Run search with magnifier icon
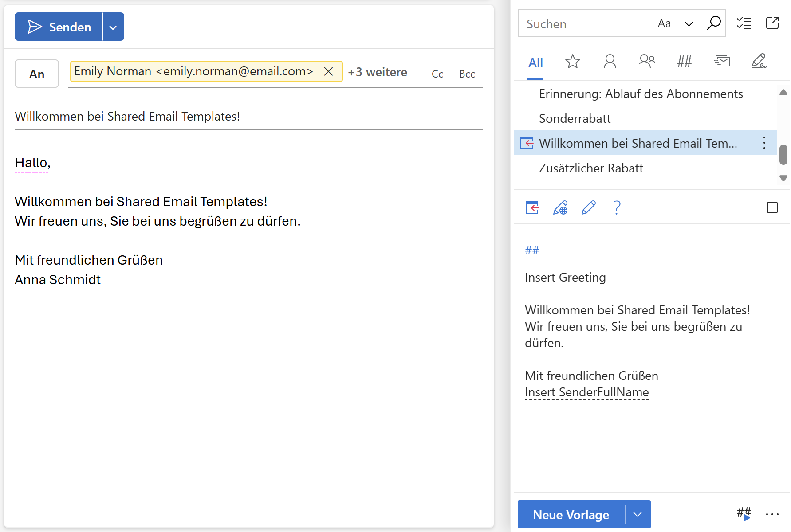Image resolution: width=791 pixels, height=532 pixels. coord(713,23)
